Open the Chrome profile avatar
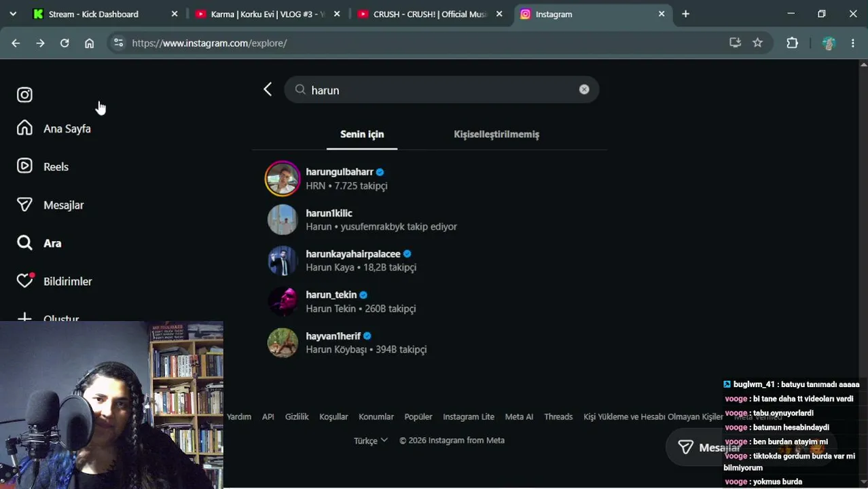Screen dimensions: 868x489 [x=829, y=43]
